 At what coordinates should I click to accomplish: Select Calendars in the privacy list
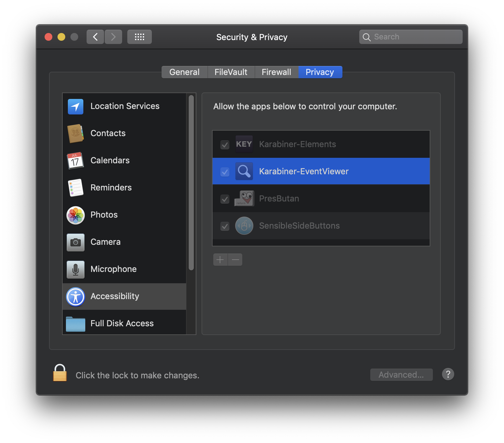(x=124, y=161)
